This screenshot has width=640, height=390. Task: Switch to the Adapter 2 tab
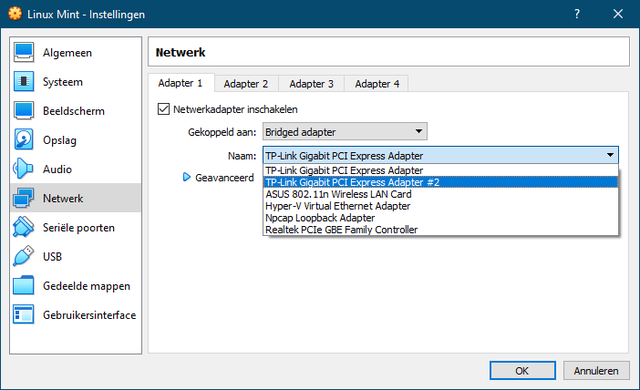click(x=246, y=84)
